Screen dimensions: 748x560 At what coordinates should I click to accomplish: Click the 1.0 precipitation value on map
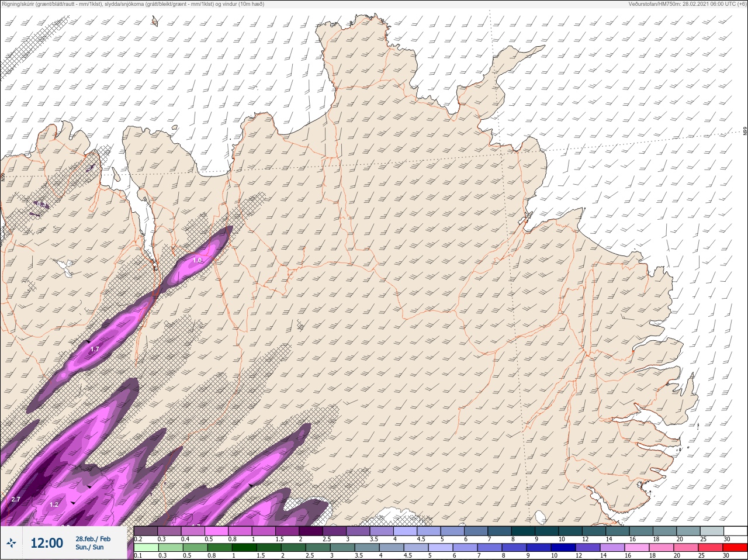[198, 260]
